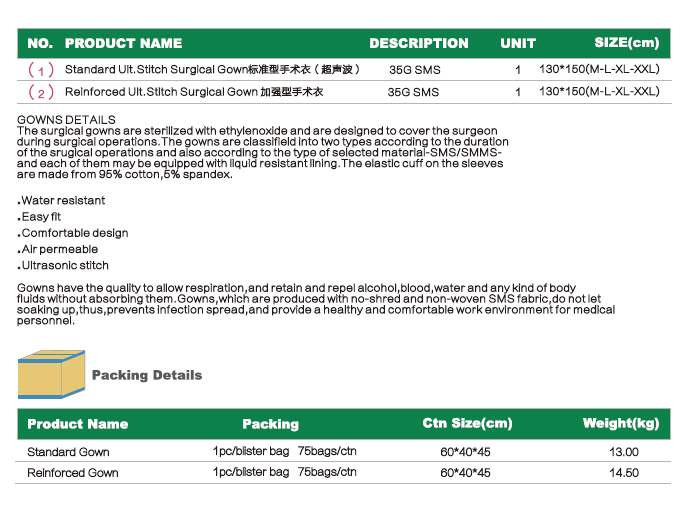
Task: Select the DESCRIPTION column header
Action: (419, 43)
